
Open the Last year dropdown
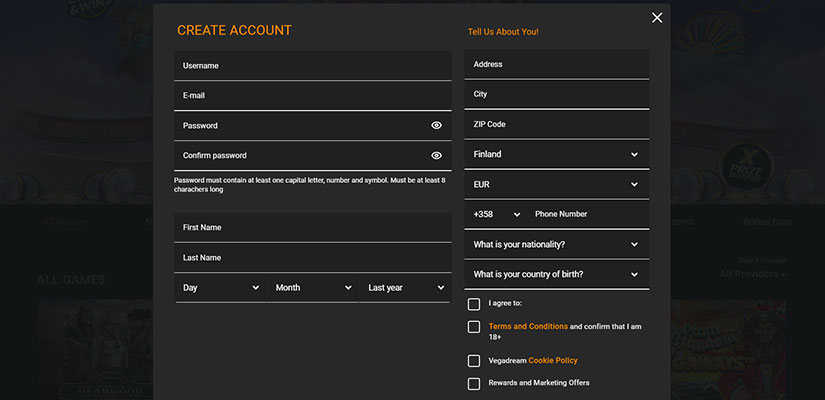(404, 288)
